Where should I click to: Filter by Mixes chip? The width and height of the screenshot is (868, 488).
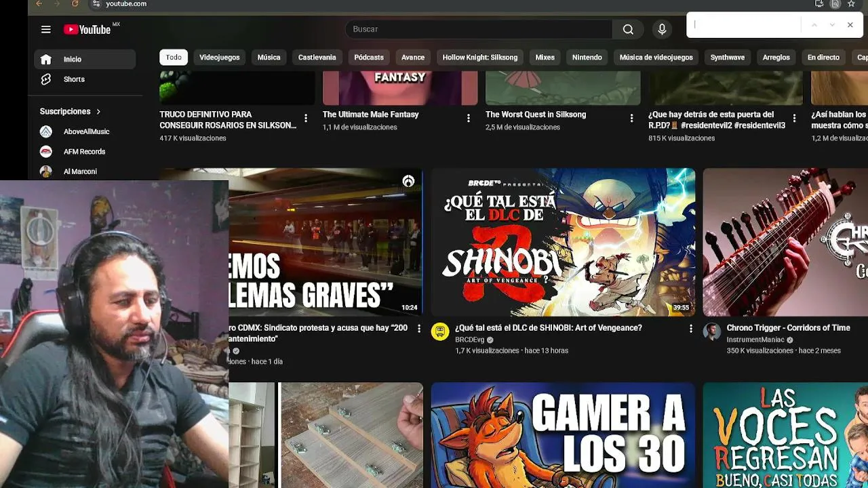[x=545, y=58]
